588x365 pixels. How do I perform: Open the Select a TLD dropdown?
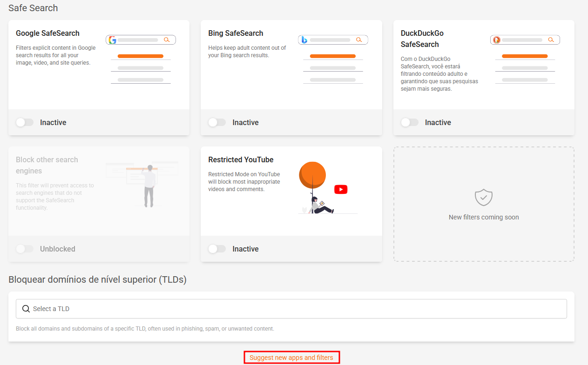291,309
